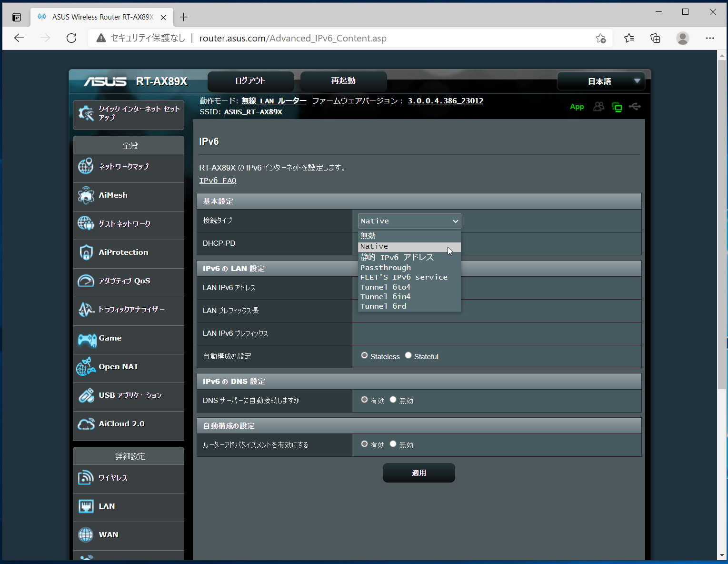Open the IPv6 FAQ link

[218, 181]
